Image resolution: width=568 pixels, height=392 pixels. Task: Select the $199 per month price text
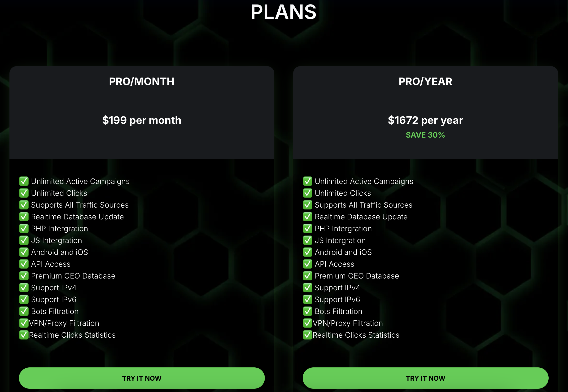[142, 120]
